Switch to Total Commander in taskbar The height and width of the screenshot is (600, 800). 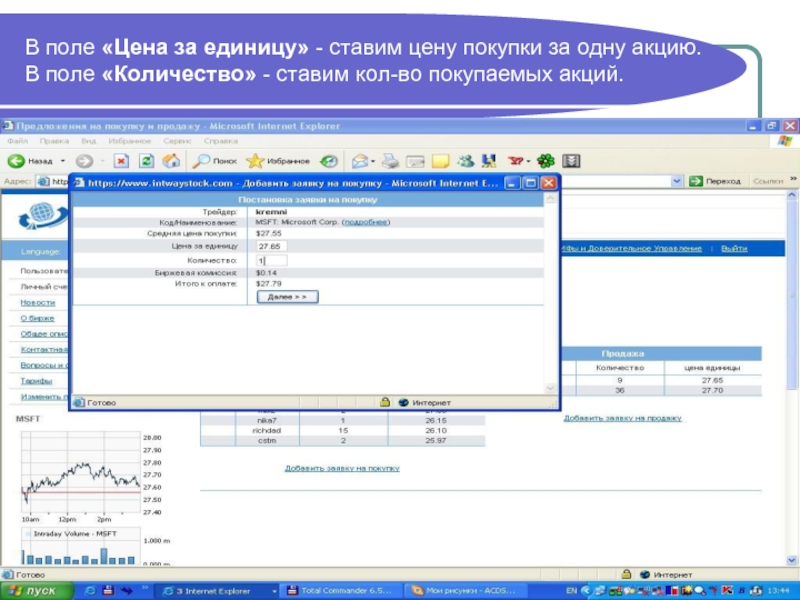click(x=341, y=591)
